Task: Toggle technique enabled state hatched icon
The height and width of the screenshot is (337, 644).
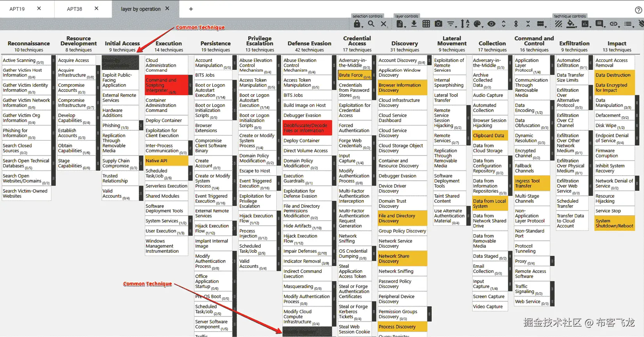Action: point(559,24)
